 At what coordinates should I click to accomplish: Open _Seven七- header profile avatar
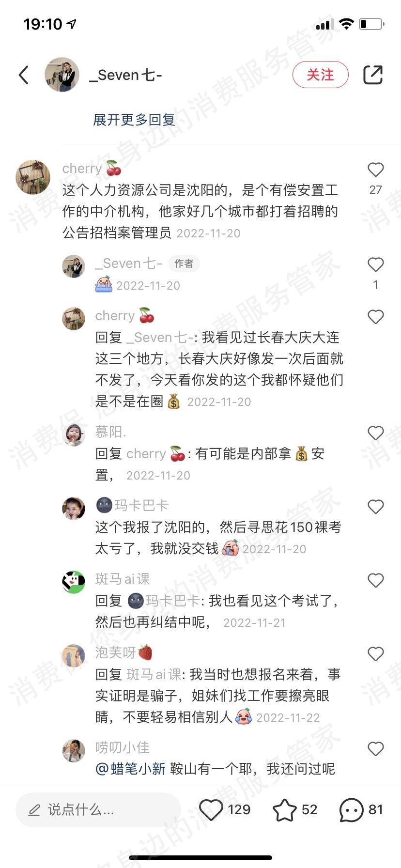coord(62,75)
